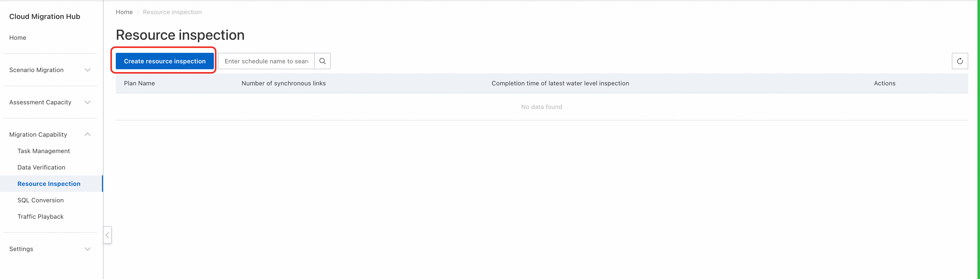
Task: Click Cloud Migration Hub title
Action: pyautogui.click(x=45, y=16)
